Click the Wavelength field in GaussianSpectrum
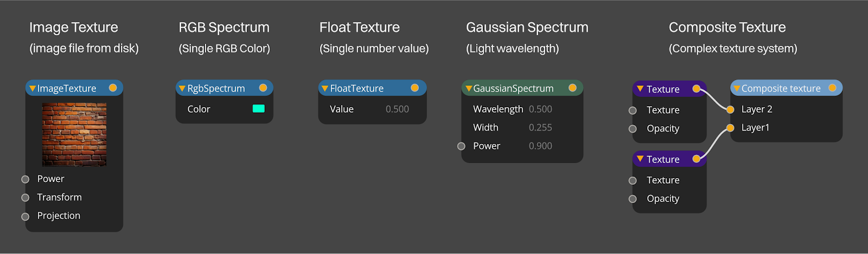The width and height of the screenshot is (868, 254). (522, 109)
